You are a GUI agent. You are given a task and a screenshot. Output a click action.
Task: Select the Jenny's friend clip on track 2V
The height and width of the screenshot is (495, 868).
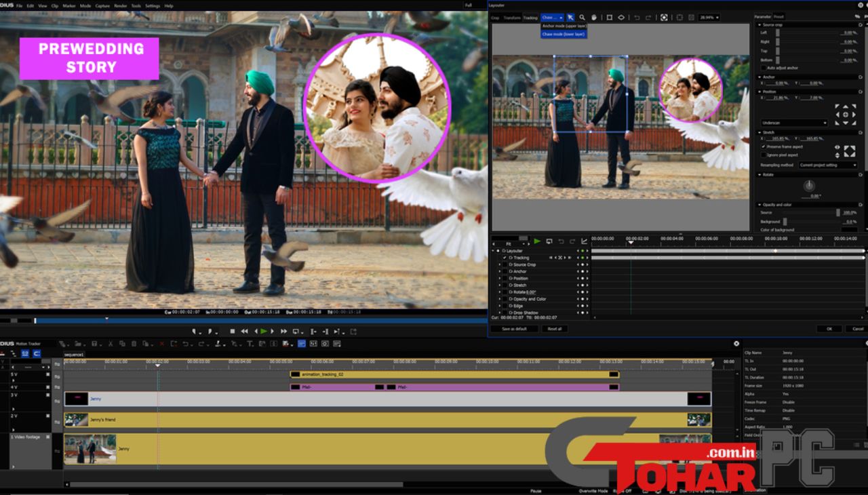pyautogui.click(x=387, y=420)
